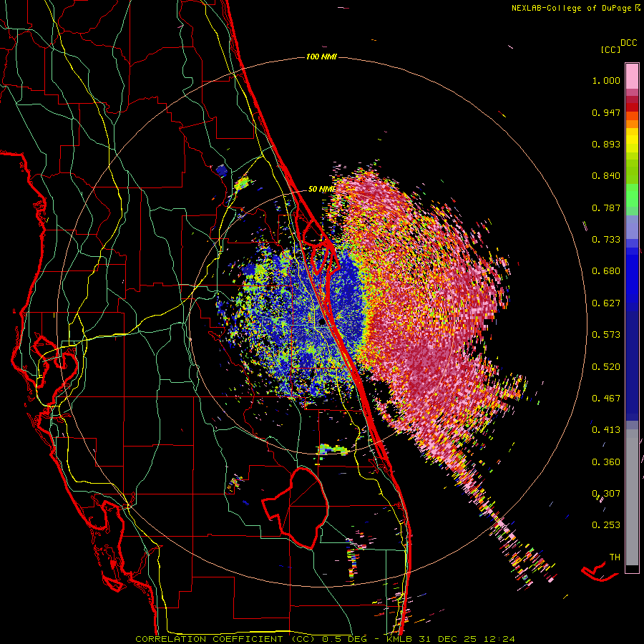Select the bright green swatch beside 0.810
The width and height of the screenshot is (644, 644).
point(632,195)
